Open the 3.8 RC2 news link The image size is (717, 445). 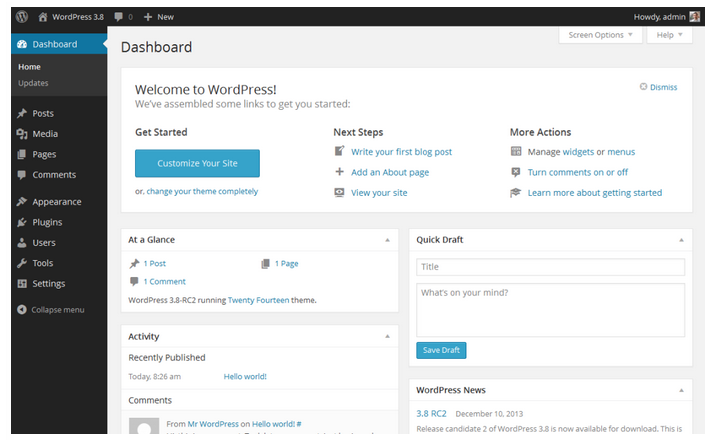coord(431,414)
